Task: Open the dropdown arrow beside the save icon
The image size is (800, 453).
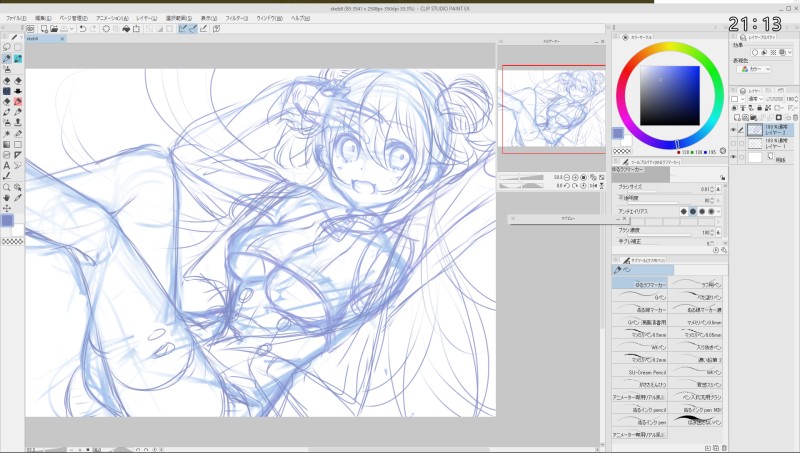Action: pyautogui.click(x=72, y=29)
